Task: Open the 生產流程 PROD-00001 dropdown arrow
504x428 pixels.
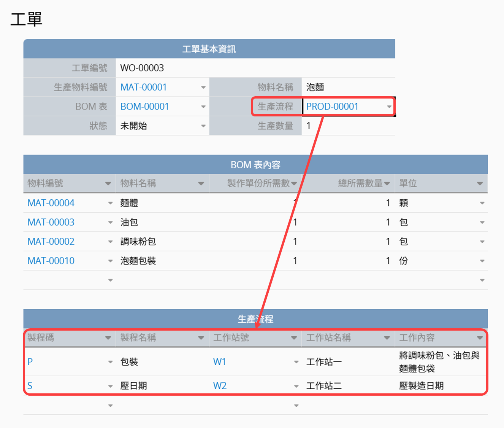Action: (389, 107)
